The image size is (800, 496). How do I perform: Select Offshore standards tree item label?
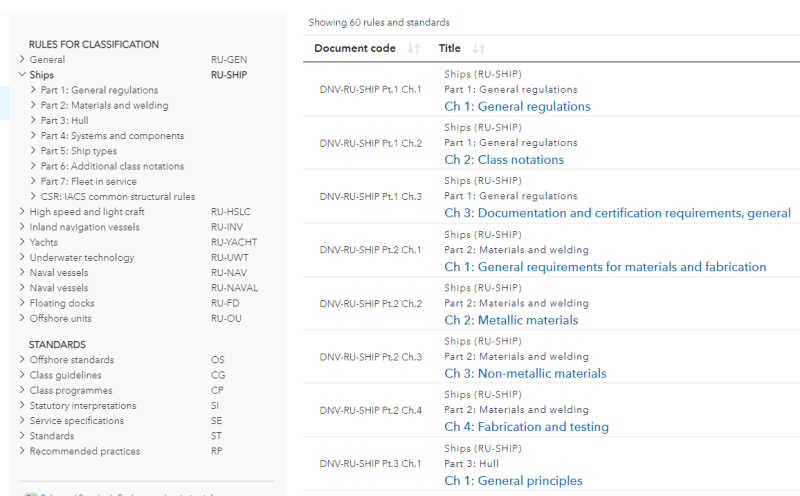click(71, 360)
